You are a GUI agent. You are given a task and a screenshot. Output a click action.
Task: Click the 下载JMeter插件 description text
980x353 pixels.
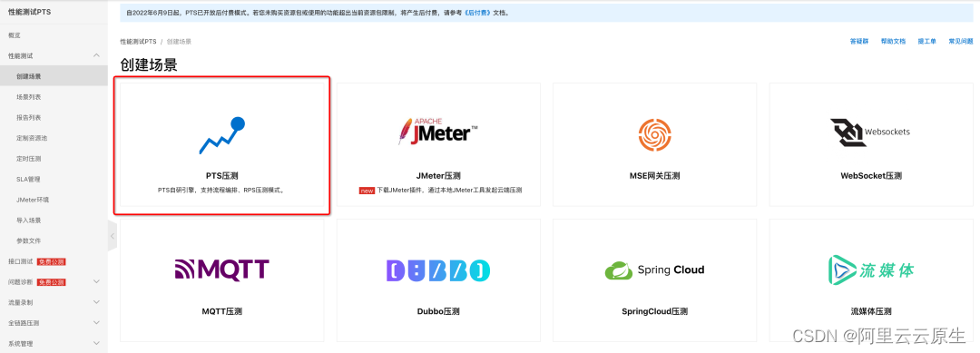(449, 190)
